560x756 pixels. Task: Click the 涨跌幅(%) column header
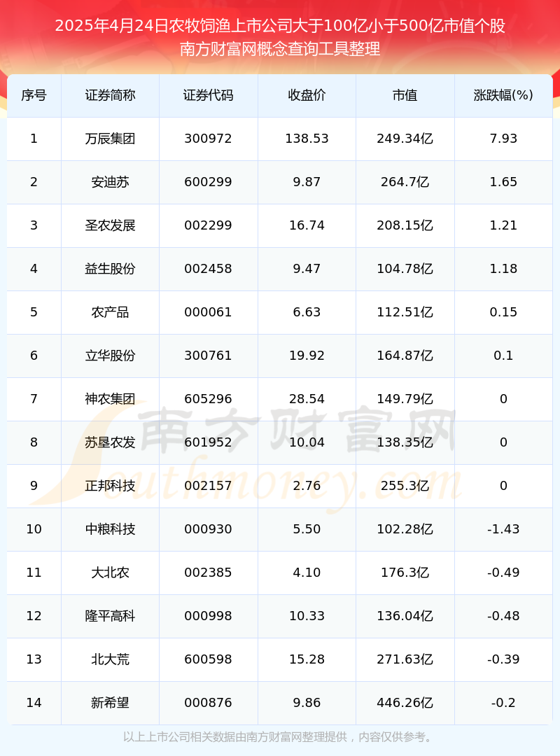pyautogui.click(x=503, y=95)
